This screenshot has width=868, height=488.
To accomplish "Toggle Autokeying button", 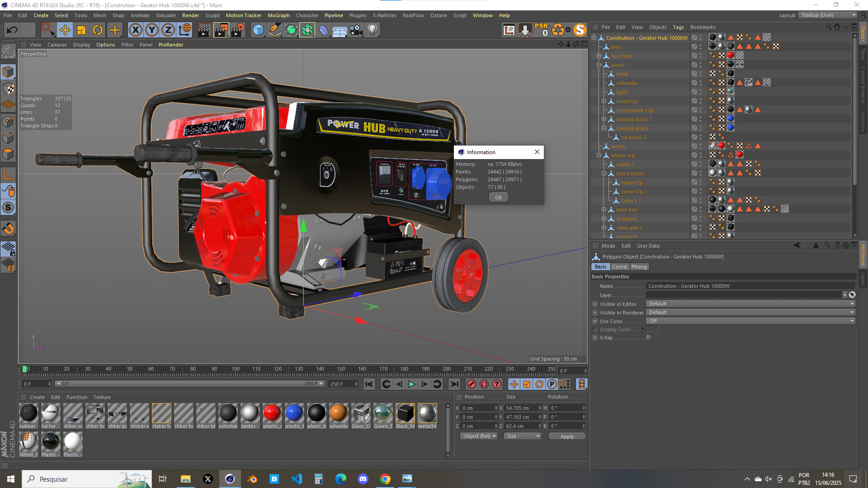I will [484, 384].
